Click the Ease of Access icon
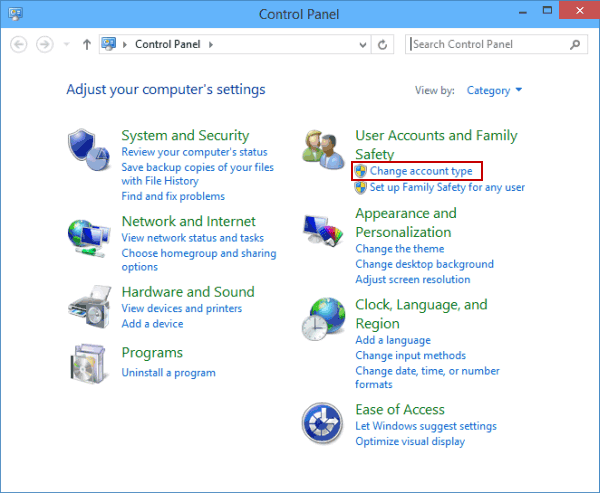 point(322,423)
